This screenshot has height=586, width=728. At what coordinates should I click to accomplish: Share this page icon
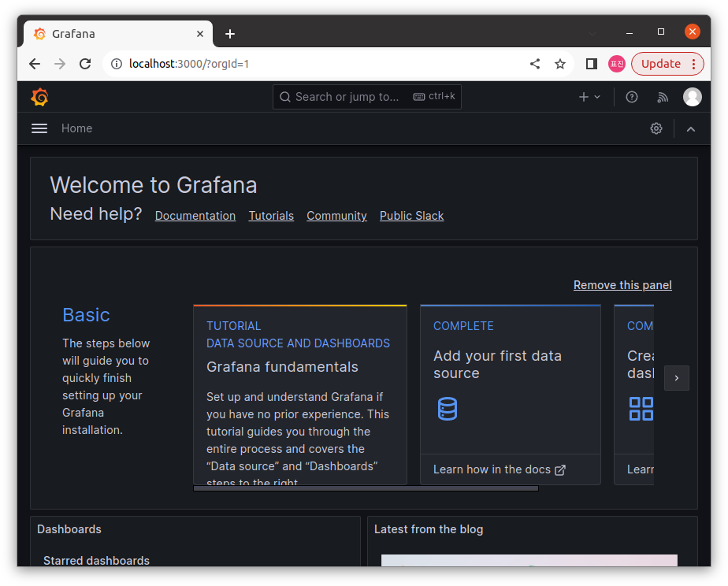pyautogui.click(x=535, y=64)
